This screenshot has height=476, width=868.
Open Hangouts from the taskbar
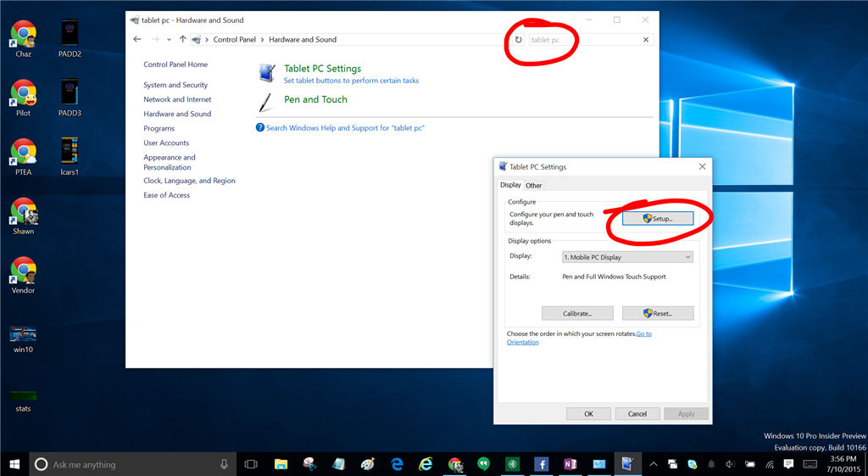tap(484, 464)
